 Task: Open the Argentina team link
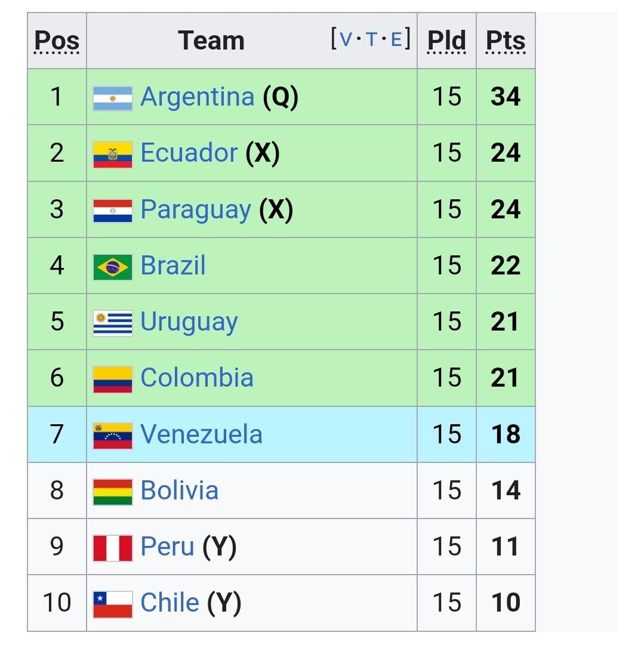pos(198,97)
